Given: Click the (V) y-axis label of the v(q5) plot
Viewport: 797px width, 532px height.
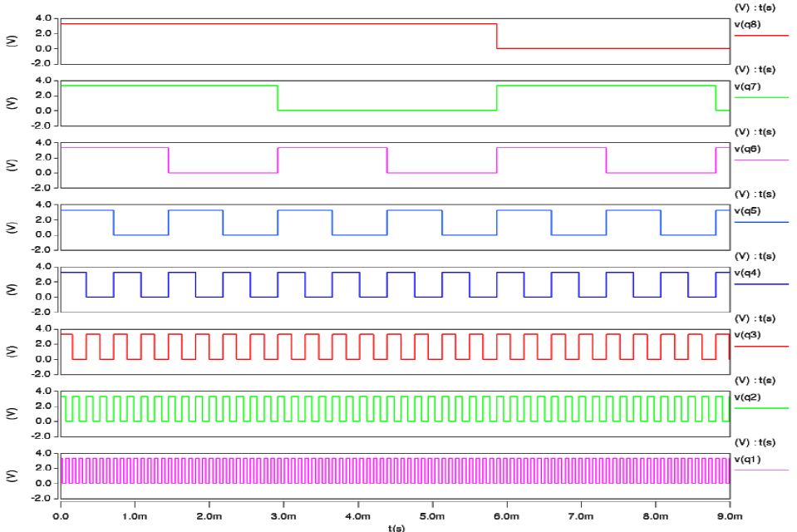Looking at the screenshot, I should (x=11, y=227).
